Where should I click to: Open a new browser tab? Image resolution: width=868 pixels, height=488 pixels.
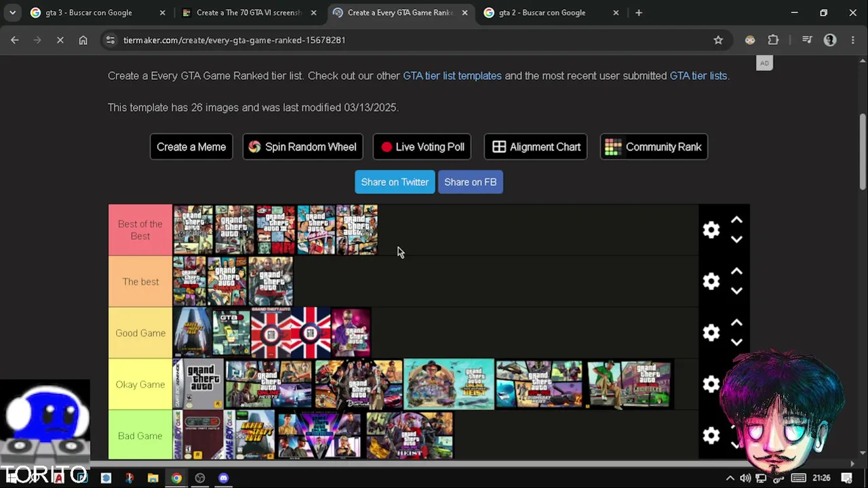[x=639, y=12]
